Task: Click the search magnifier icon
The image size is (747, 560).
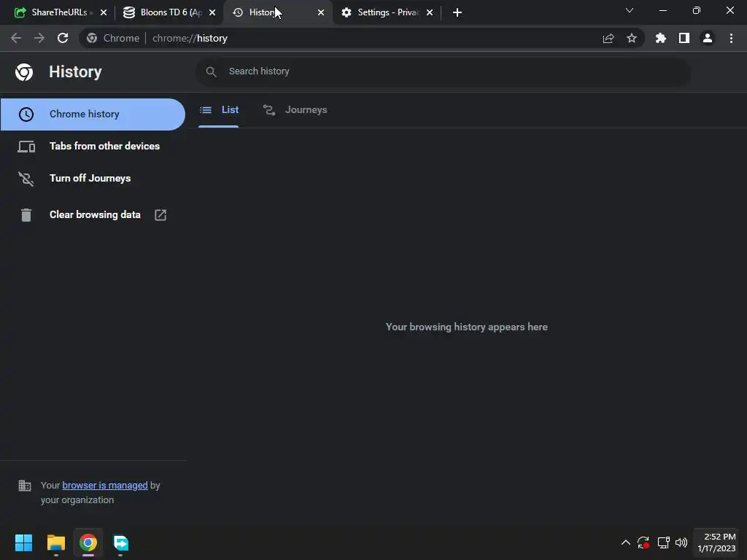Action: click(211, 71)
